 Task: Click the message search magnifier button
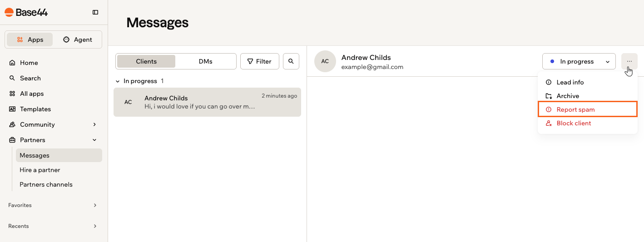point(291,61)
